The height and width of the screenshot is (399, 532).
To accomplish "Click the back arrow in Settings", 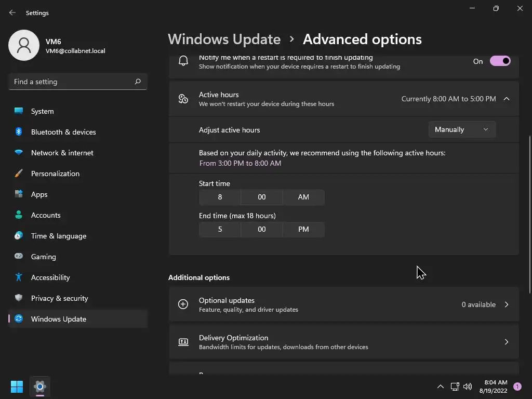I will pyautogui.click(x=12, y=12).
